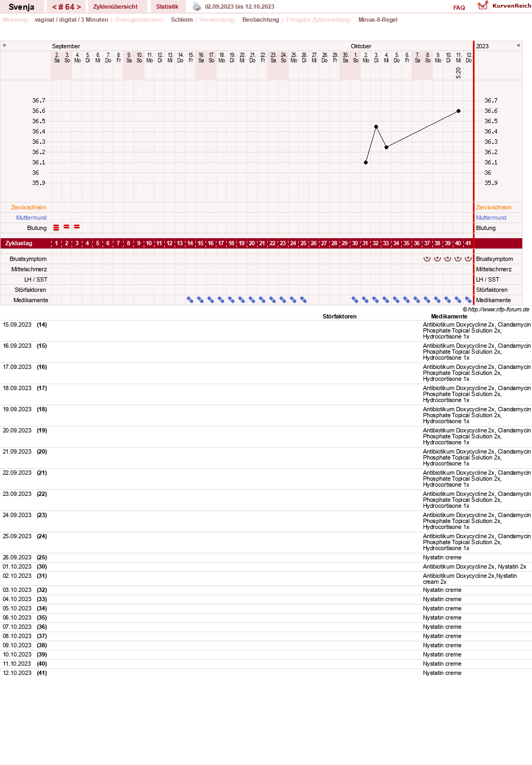
Task: Click the Minus-8-Regel value
Action: [378, 20]
